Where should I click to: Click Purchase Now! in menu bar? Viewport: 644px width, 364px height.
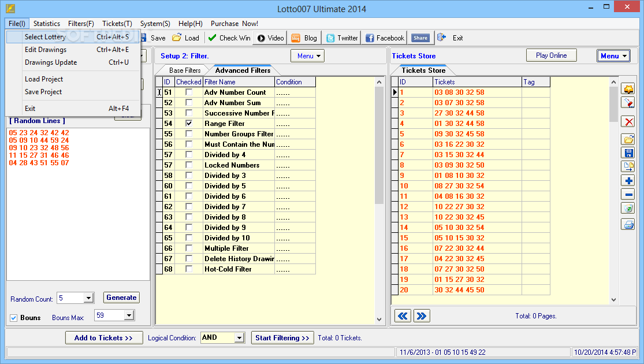(x=234, y=24)
